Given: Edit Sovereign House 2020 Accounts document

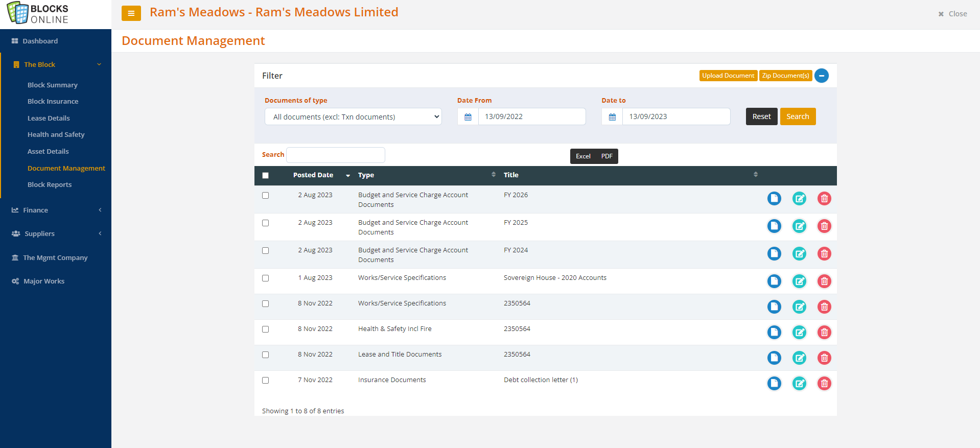Looking at the screenshot, I should pyautogui.click(x=799, y=281).
